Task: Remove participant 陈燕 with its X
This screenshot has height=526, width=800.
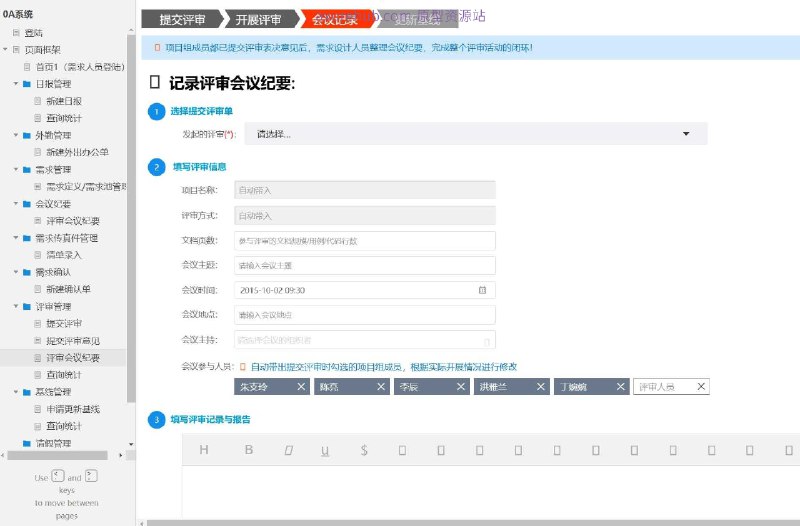Action: tap(381, 387)
